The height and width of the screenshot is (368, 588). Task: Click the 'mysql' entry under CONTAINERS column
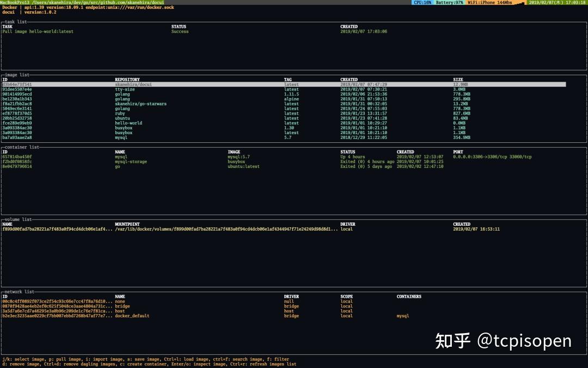pos(403,316)
